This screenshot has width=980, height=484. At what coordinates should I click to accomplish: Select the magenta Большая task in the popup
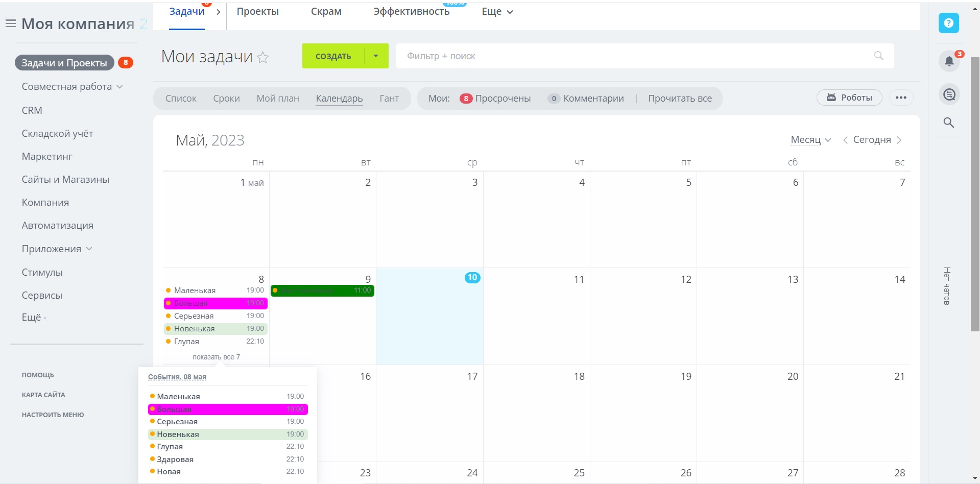227,409
